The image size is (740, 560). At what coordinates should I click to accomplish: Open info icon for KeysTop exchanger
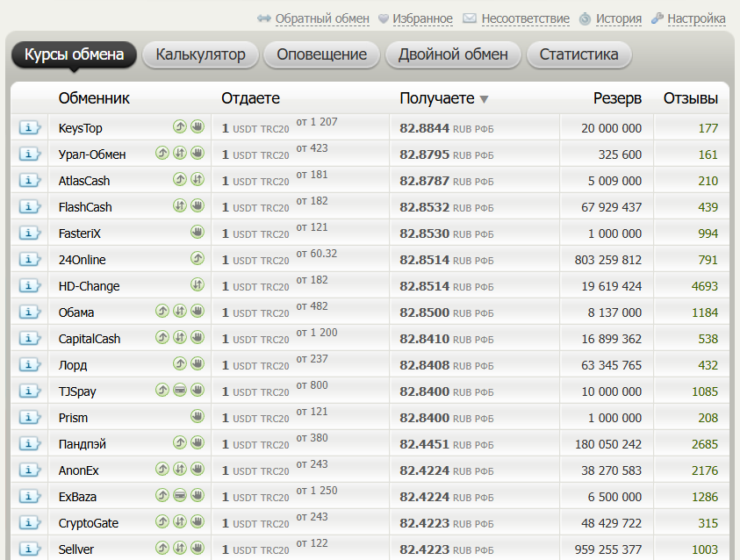[30, 128]
